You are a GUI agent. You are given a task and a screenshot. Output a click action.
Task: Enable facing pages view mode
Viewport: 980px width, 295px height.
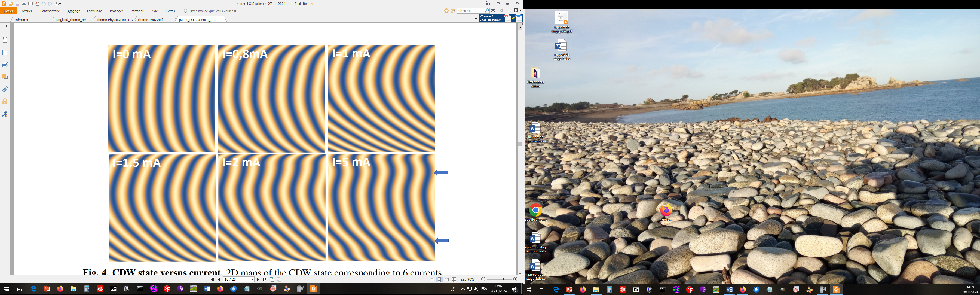coord(447,279)
